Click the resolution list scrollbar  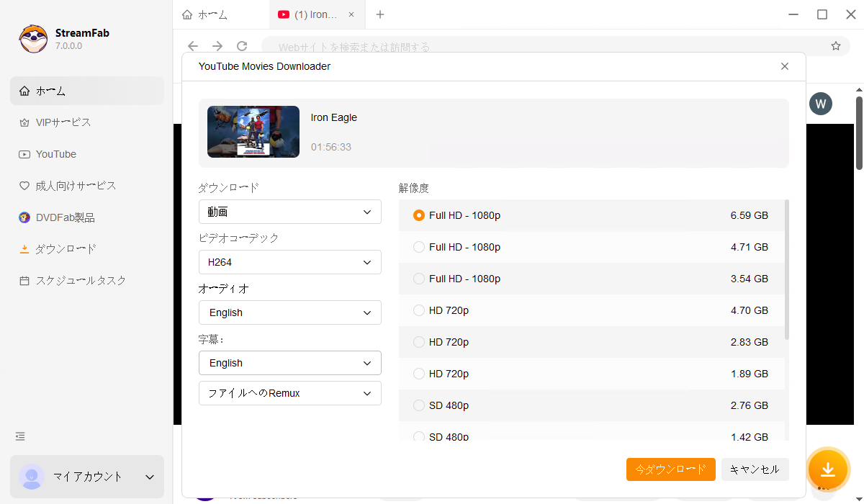point(786,270)
